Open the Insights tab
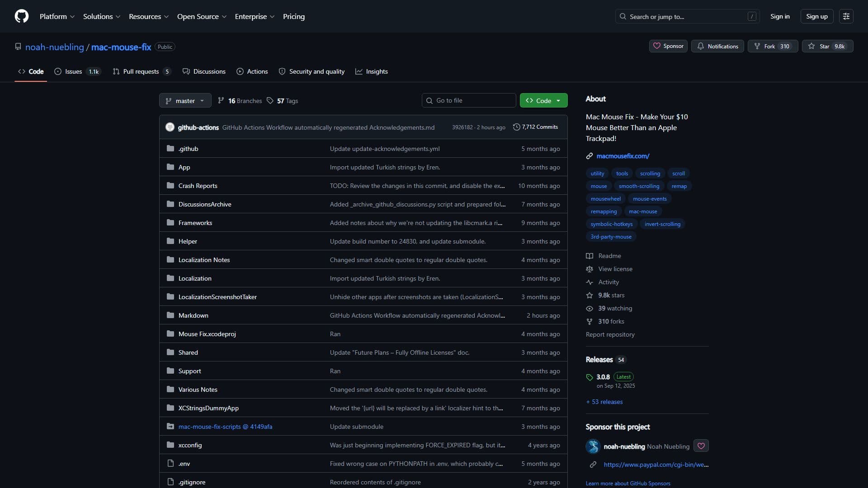This screenshot has width=868, height=488. pos(372,71)
